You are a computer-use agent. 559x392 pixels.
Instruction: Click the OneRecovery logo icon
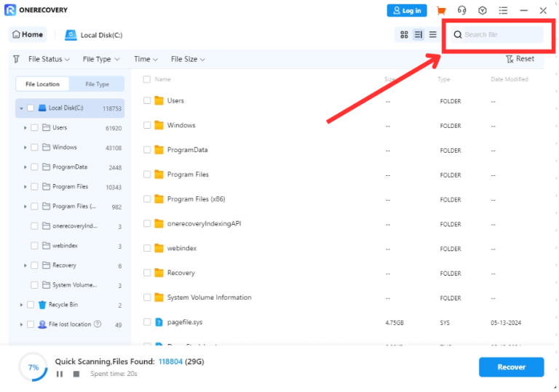[10, 10]
